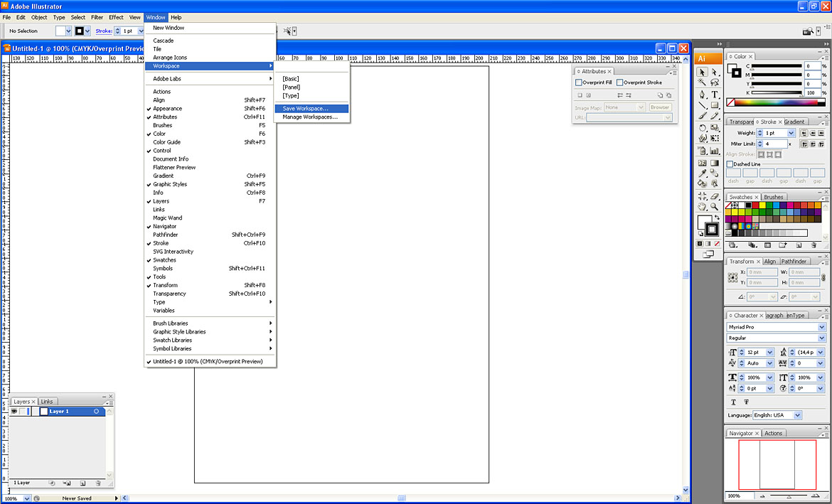This screenshot has height=504, width=832.
Task: Select the Blend tool
Action: (x=715, y=173)
